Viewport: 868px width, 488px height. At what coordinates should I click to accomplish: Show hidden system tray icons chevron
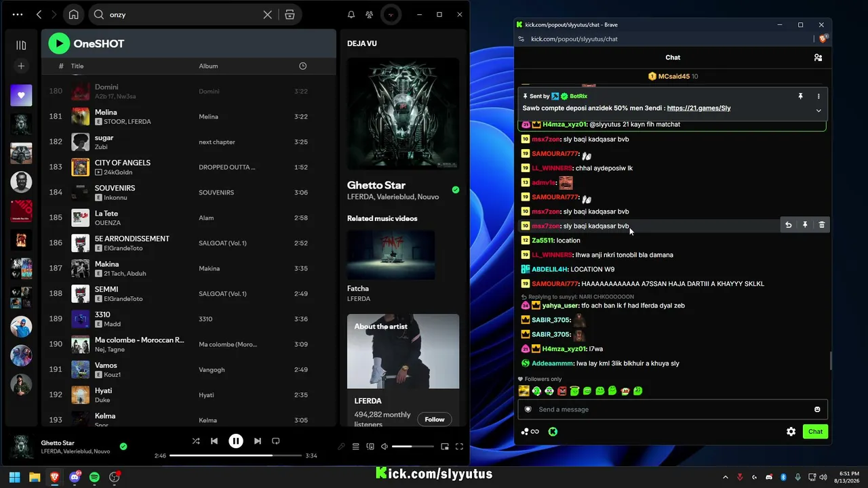coord(726,477)
